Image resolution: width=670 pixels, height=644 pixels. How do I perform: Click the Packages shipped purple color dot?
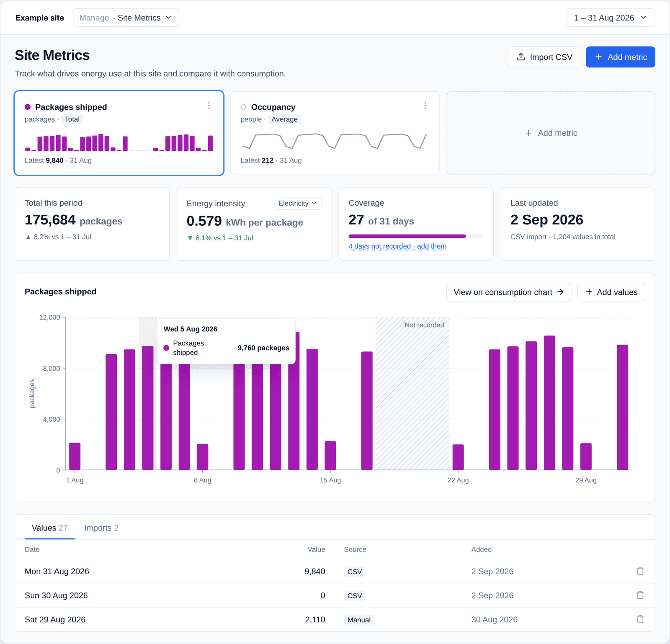point(28,107)
